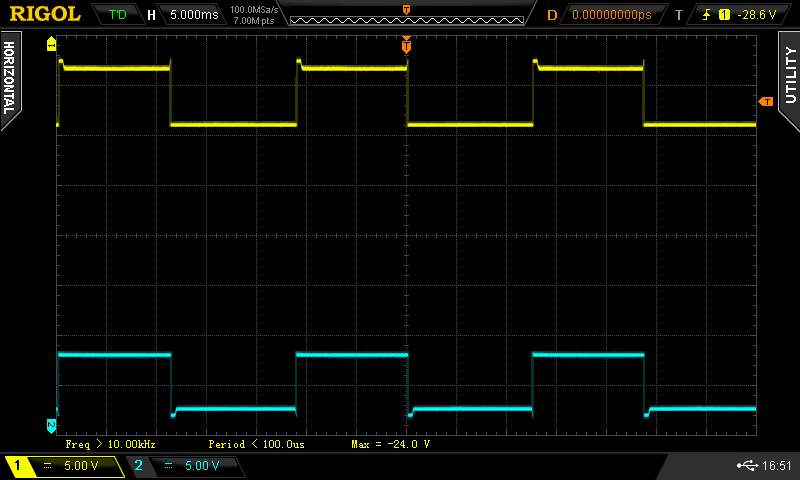Viewport: 800px width, 480px height.
Task: Select the cyan channel 2 ground marker
Action: (x=52, y=425)
